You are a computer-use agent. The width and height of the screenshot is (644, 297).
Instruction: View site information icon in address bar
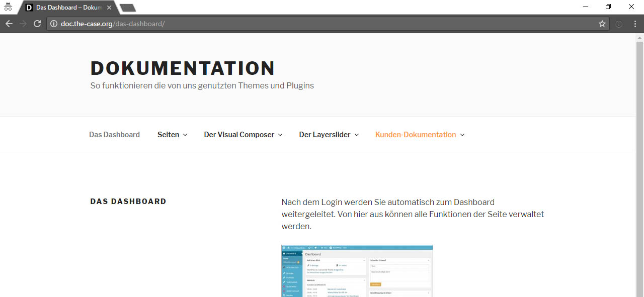(x=54, y=24)
